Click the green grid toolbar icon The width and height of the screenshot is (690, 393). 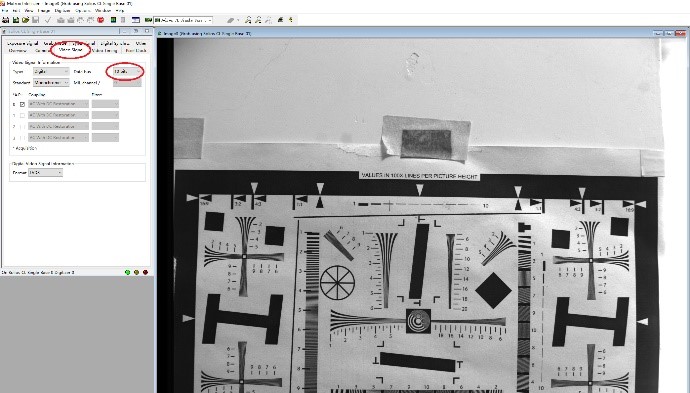(x=113, y=20)
